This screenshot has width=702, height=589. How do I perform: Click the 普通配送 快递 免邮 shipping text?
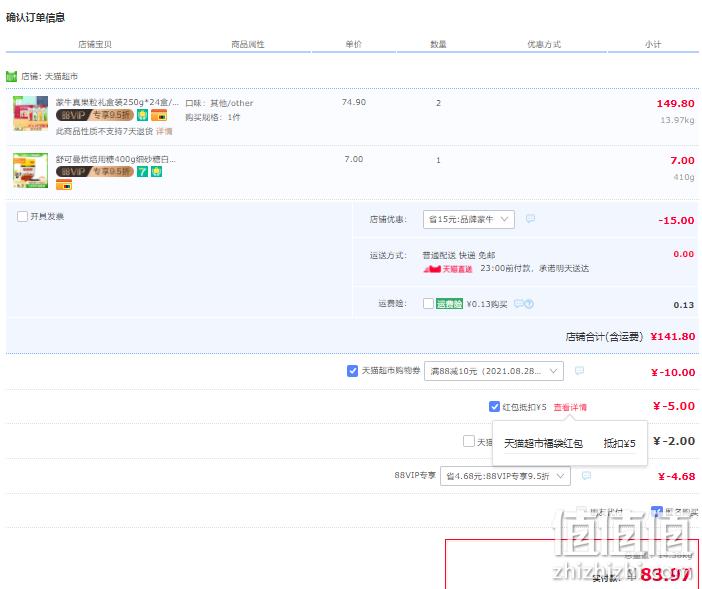458,255
